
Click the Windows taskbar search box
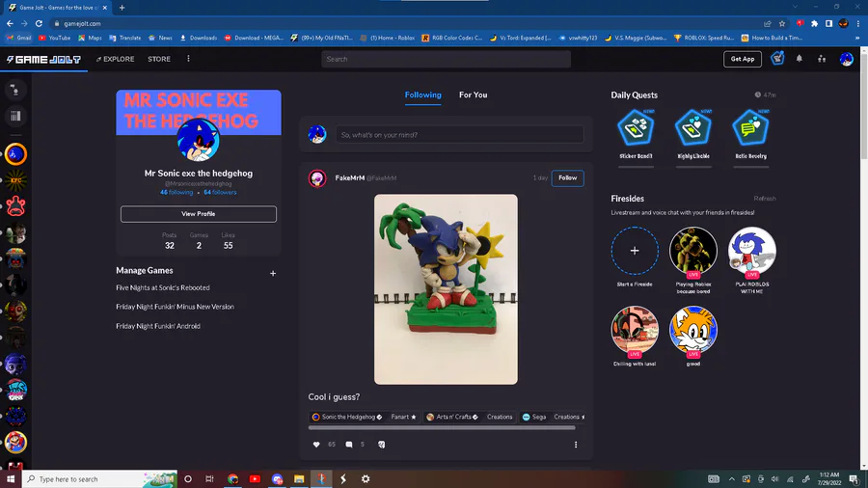pos(99,479)
